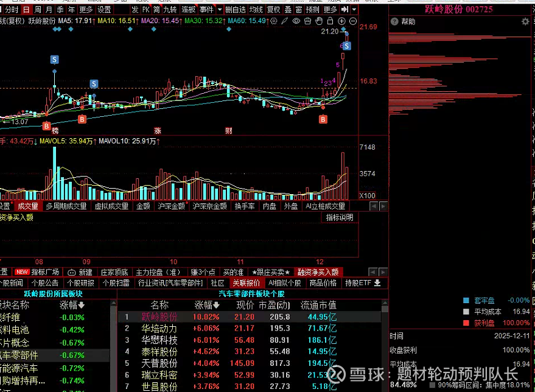Zoom in the chart with the plus icon
Image resolution: width=535 pixels, height=392 pixels.
(x=341, y=21)
